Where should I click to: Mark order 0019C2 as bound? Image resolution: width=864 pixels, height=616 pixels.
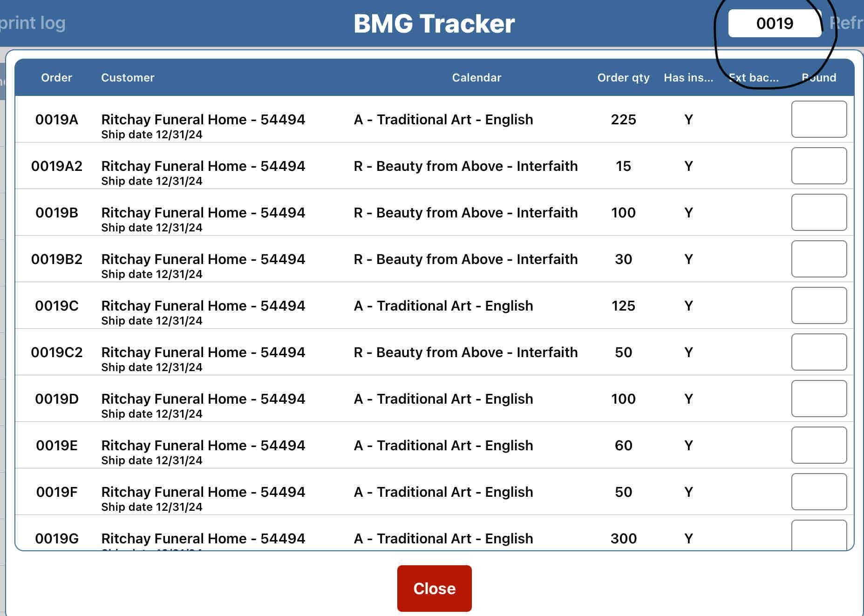(818, 352)
